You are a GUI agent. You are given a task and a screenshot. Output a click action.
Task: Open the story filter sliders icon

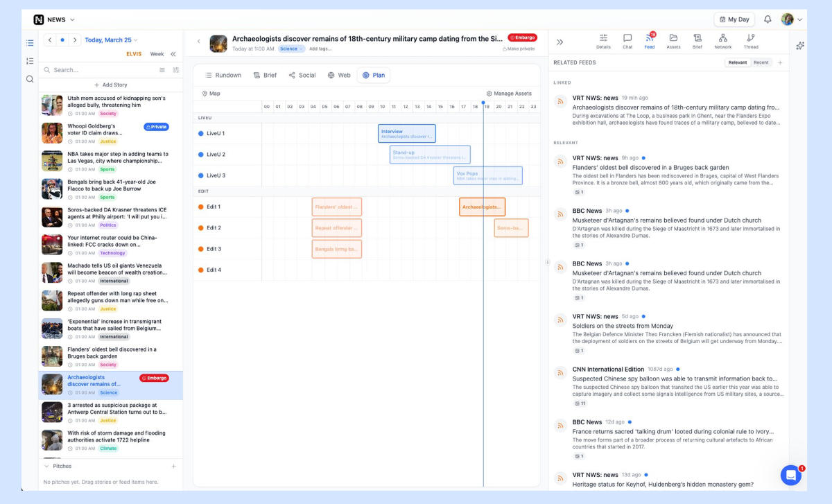pos(176,70)
